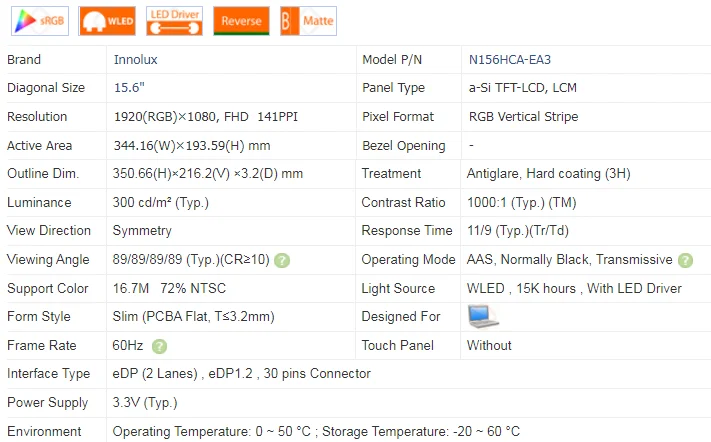Select form style Slim (PCBA Flat) value
This screenshot has width=711, height=442.
pos(194,316)
